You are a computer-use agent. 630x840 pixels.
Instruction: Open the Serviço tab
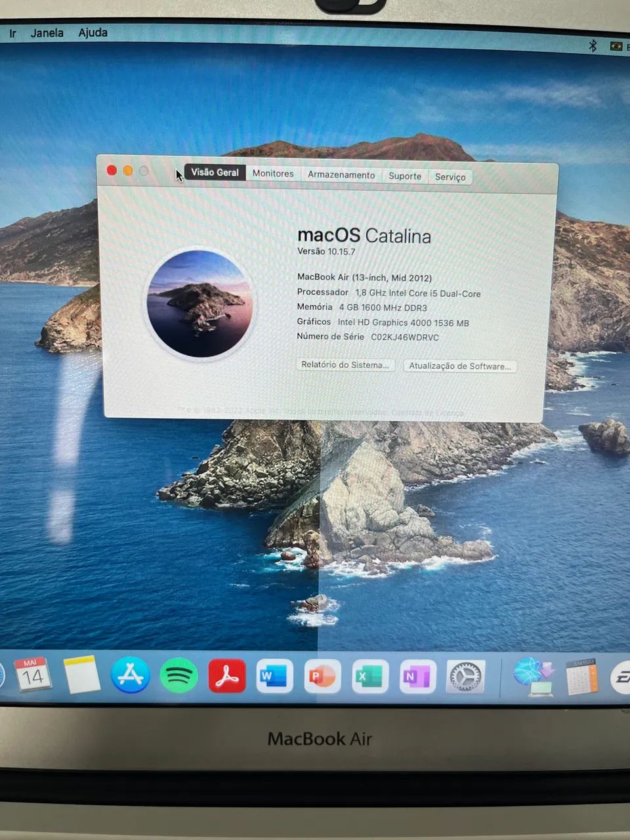click(x=450, y=177)
